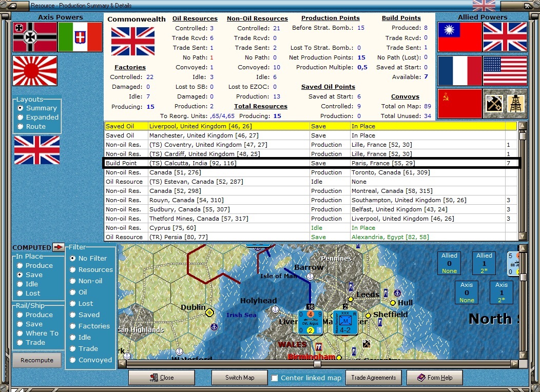Select the Cyprus Non-oil Res. row

point(310,228)
